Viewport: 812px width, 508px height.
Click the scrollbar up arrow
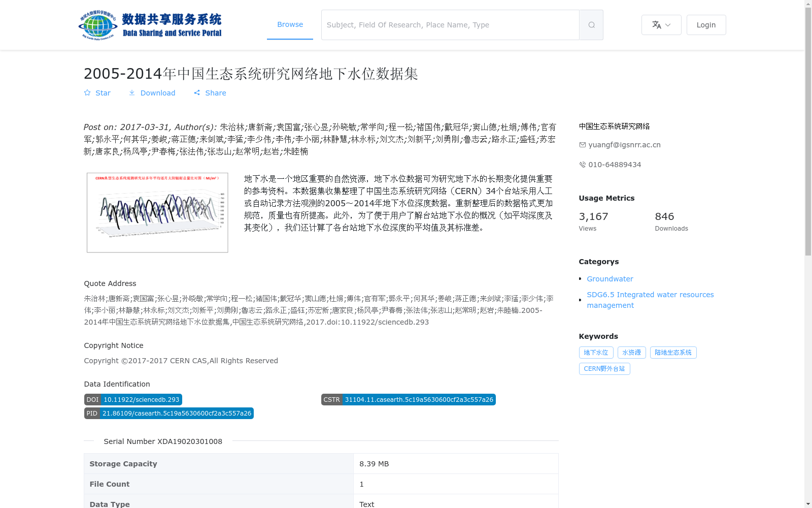tap(808, 4)
